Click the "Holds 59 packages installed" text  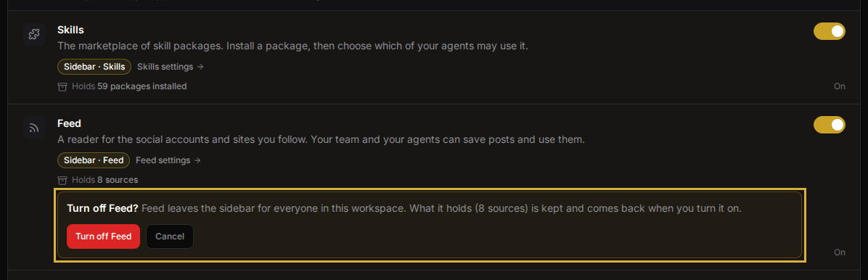[129, 86]
